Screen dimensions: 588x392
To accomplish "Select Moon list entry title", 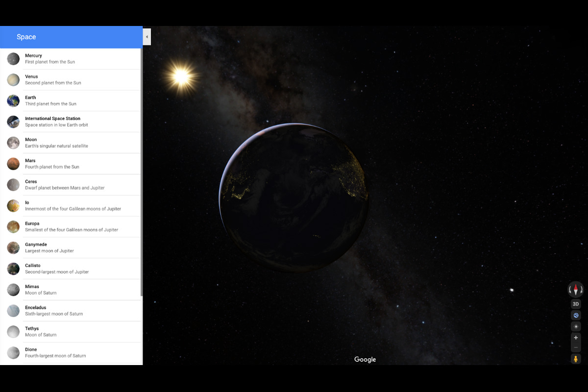I will point(31,140).
